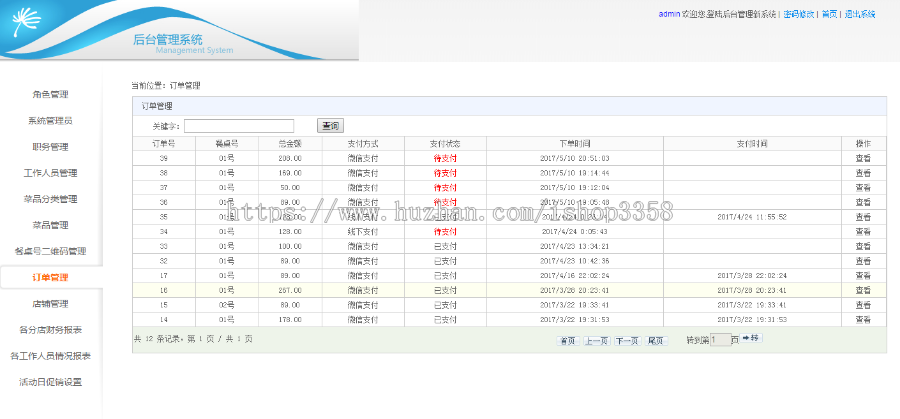Screen dimensions: 900x419
Task: Open 餐桌号二维码管理 in sidebar
Action: click(x=50, y=251)
